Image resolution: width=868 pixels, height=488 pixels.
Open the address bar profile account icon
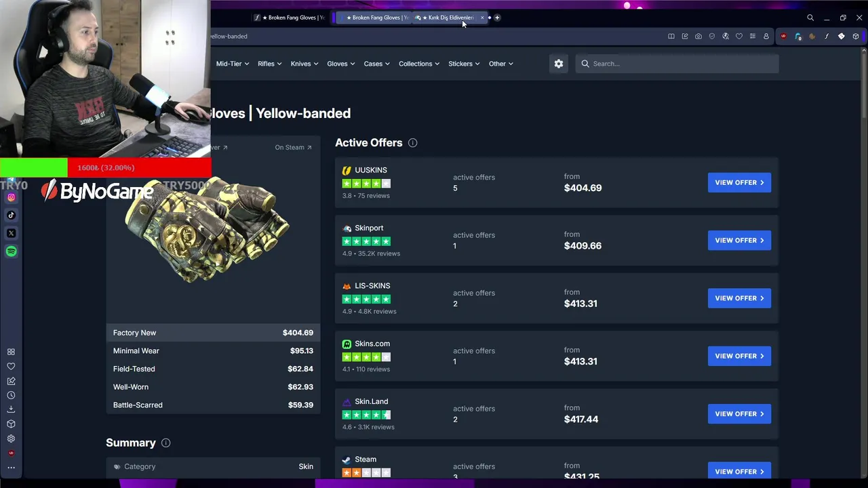766,36
